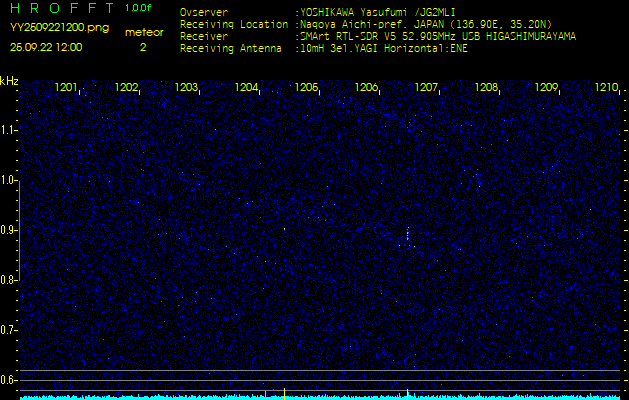Select the 1210 time marker
This screenshot has height=400, width=629.
[x=606, y=88]
